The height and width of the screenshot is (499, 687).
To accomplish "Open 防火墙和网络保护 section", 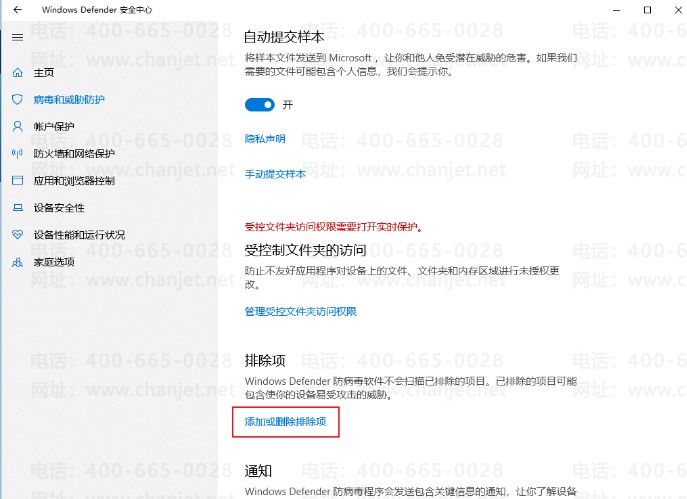I will 74,153.
